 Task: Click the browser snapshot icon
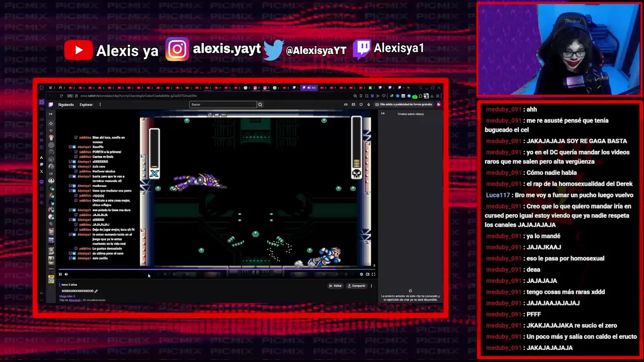[x=367, y=96]
